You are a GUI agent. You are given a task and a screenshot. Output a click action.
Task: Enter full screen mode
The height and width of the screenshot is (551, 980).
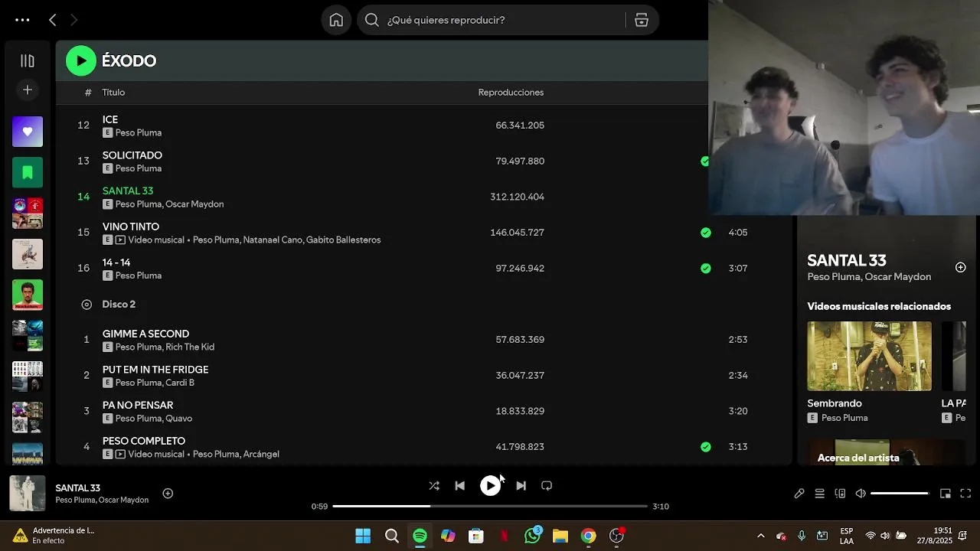[965, 494]
